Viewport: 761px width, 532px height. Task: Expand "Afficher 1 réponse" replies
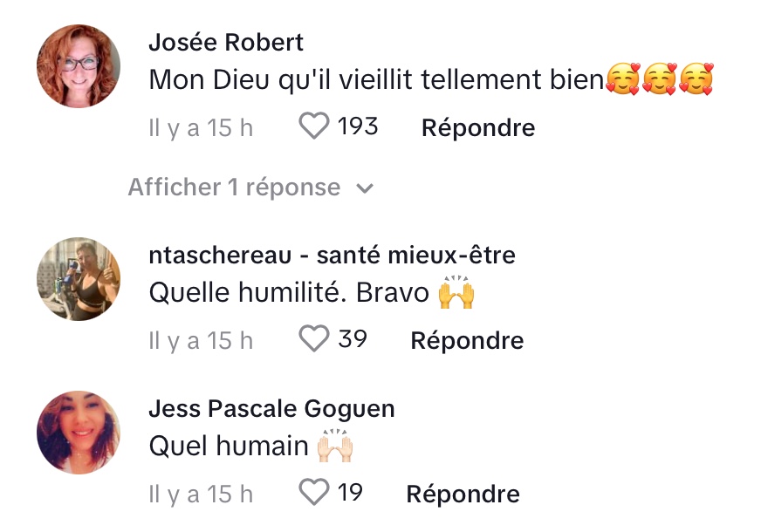[x=234, y=188]
